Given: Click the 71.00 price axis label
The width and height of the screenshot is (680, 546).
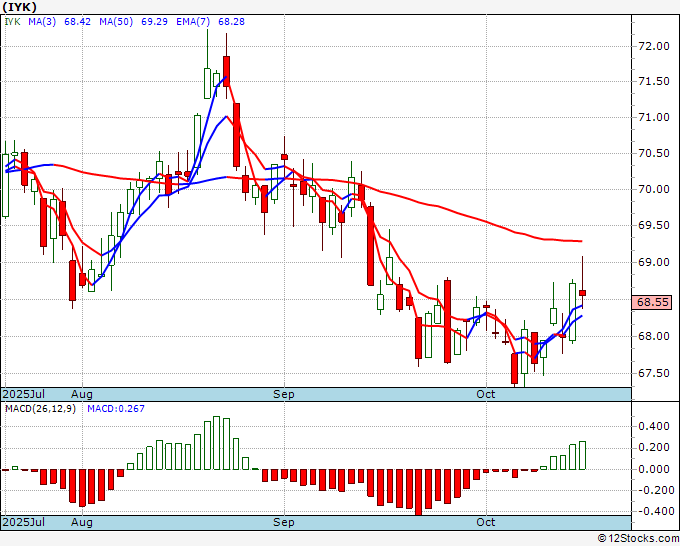Looking at the screenshot, I should click(x=654, y=118).
